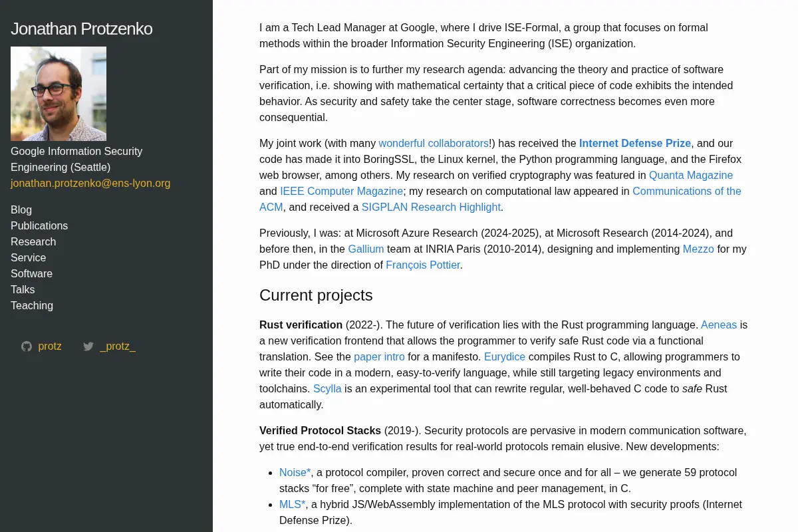Viewport: 798px width, 532px height.
Task: Click the GitHub icon next to protz
Action: tap(27, 346)
